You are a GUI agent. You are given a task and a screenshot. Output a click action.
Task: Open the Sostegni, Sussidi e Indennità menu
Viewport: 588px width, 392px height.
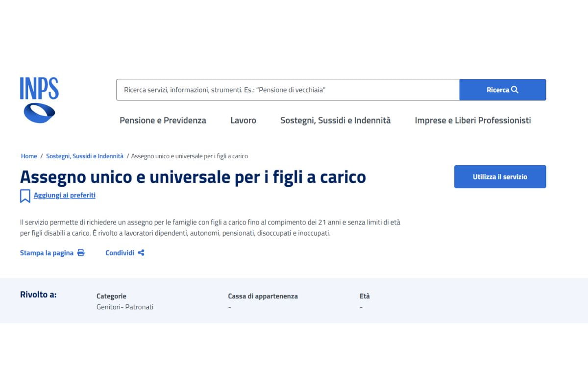click(335, 120)
